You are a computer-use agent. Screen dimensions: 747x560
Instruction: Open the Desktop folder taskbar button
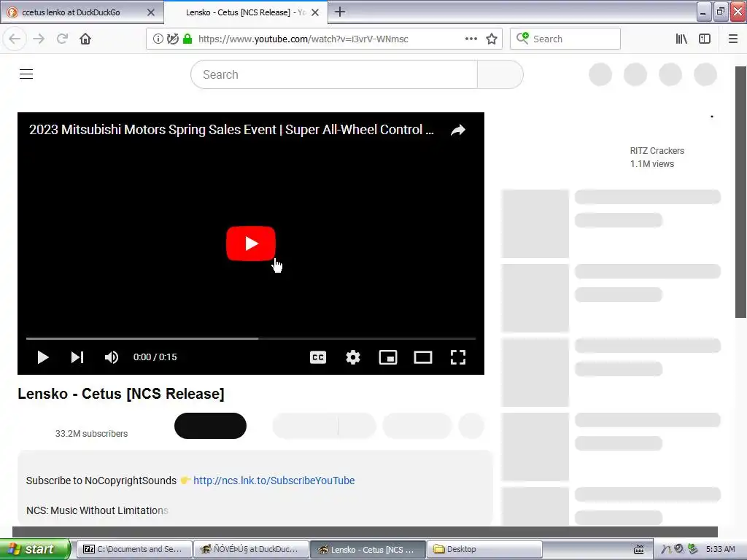coord(484,549)
